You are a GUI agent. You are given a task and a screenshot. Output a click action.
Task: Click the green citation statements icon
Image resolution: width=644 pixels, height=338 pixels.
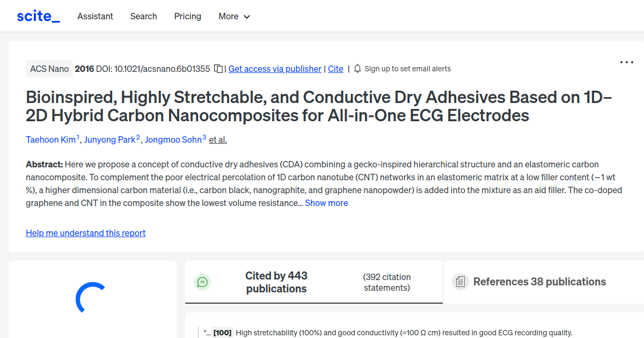[202, 282]
